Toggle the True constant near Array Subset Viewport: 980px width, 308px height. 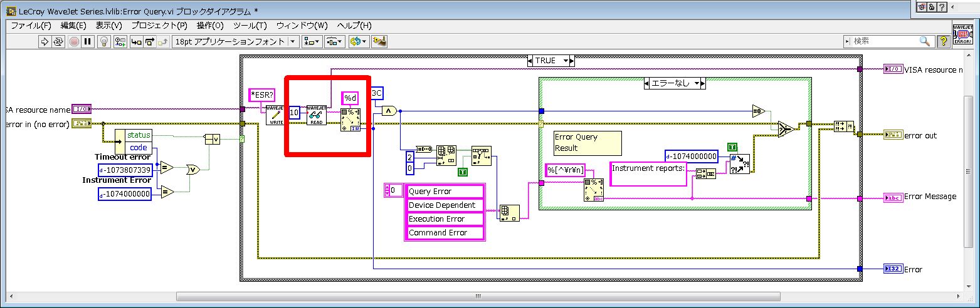click(x=463, y=172)
